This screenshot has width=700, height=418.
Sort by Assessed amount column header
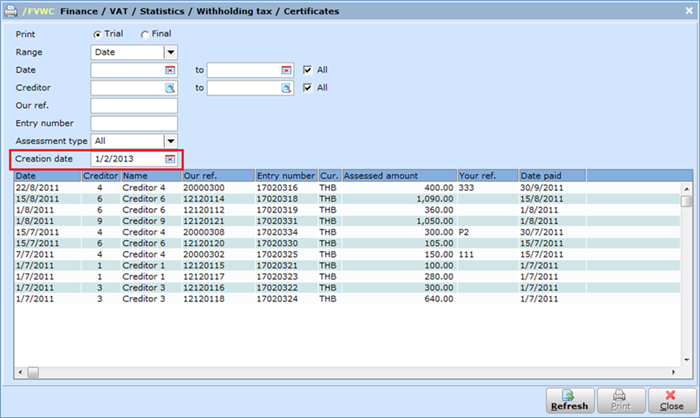(x=399, y=176)
